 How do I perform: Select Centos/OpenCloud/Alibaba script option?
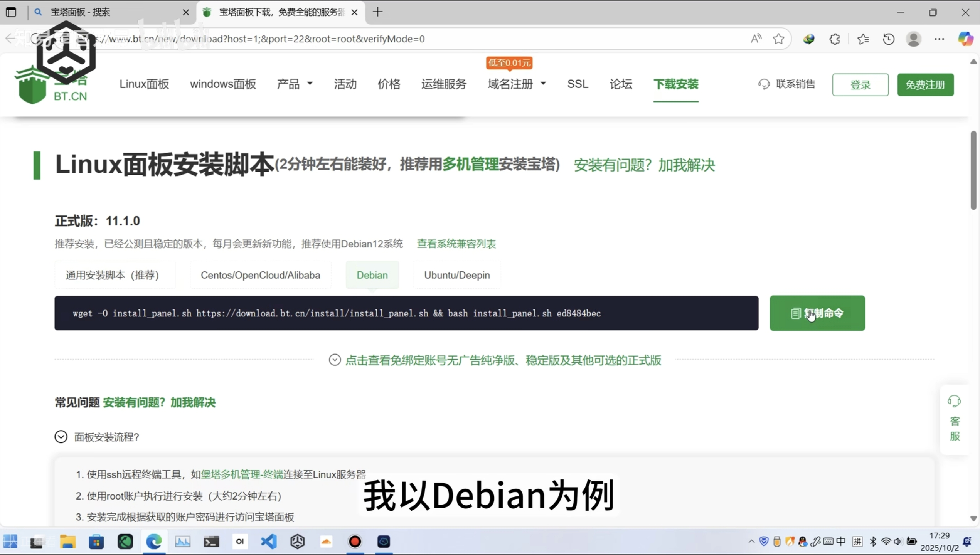click(260, 275)
